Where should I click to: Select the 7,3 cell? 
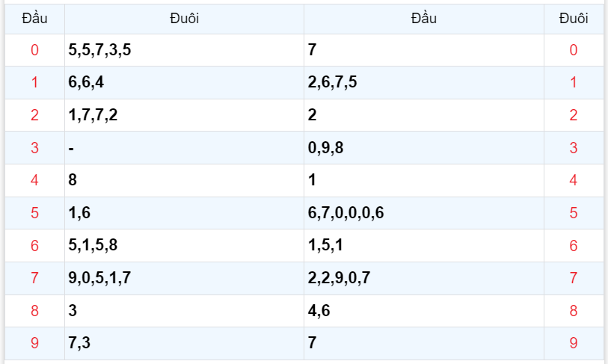pos(79,344)
